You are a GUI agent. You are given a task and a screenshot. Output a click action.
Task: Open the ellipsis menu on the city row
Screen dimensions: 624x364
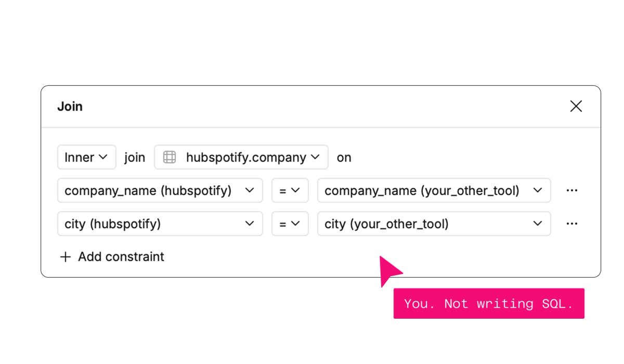[x=572, y=224]
